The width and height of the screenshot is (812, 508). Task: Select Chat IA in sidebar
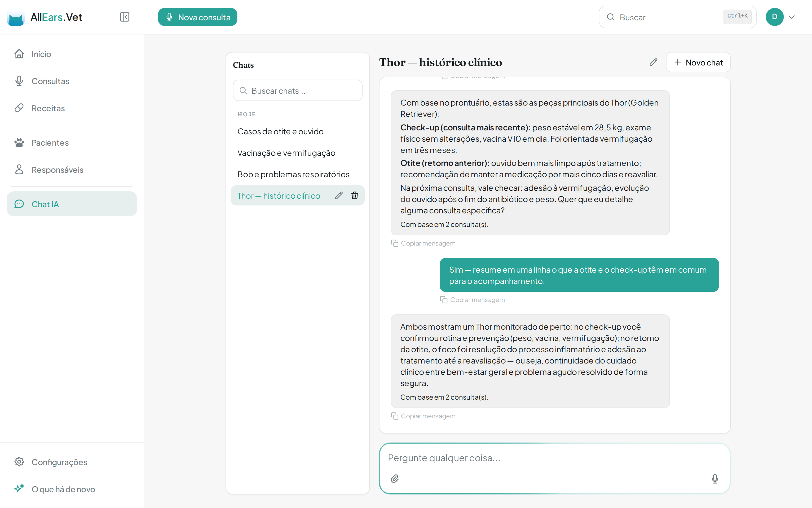pos(72,204)
